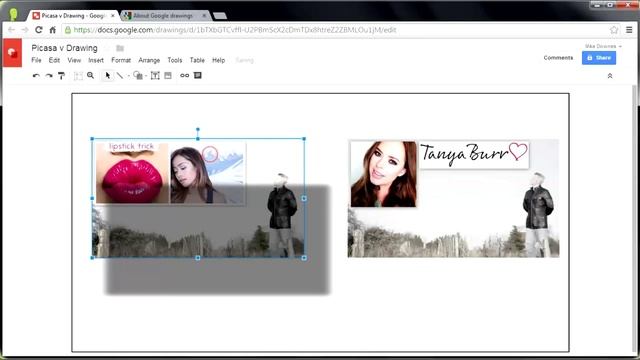Click the browser Back arrow
The width and height of the screenshot is (640, 360).
click(x=11, y=30)
